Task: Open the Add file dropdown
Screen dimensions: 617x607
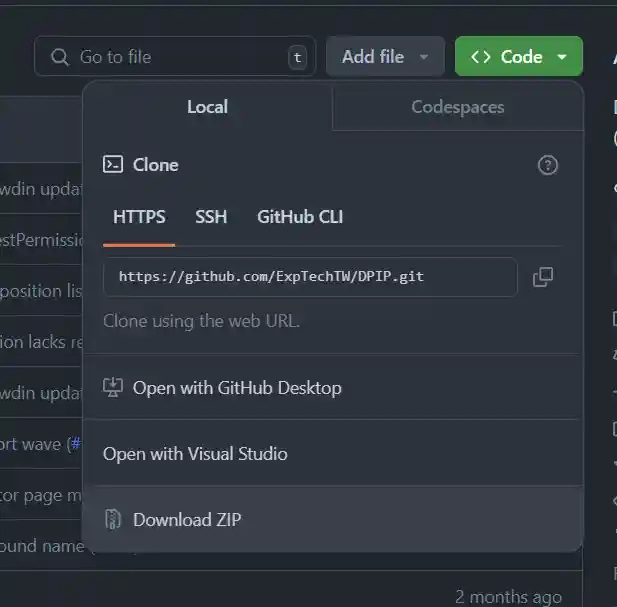Action: pyautogui.click(x=385, y=56)
